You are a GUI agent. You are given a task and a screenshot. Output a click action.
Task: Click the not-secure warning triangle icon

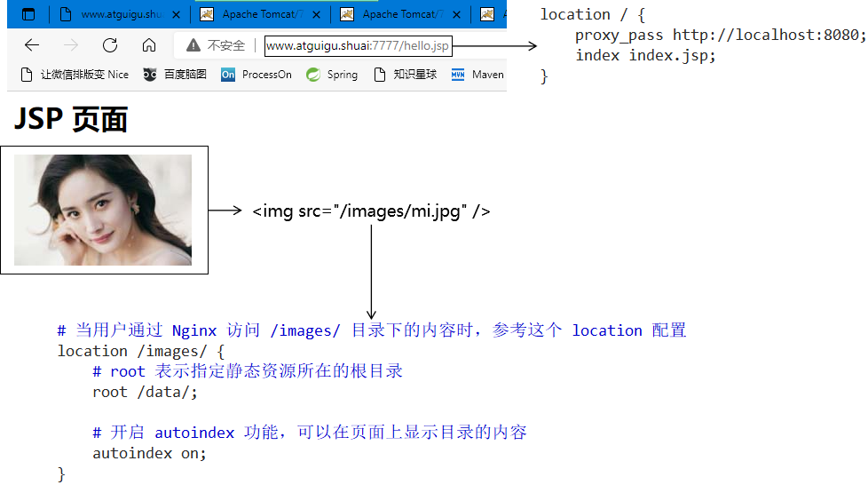click(193, 45)
